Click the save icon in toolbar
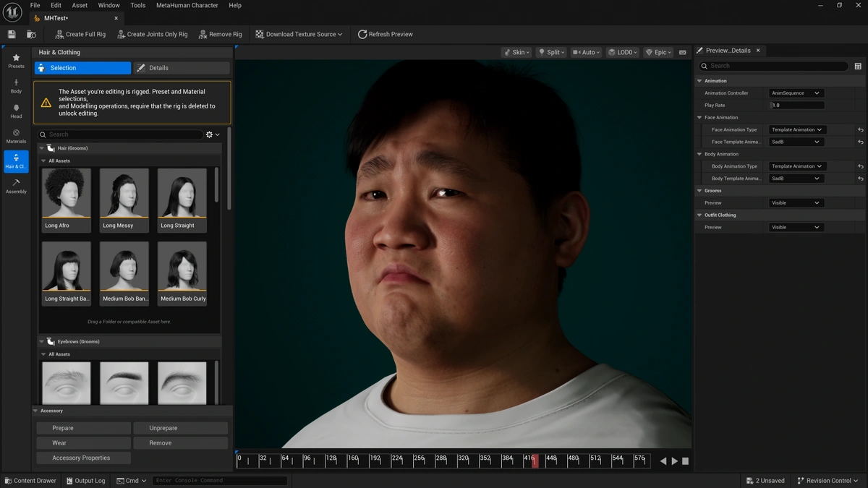This screenshot has width=868, height=488. point(12,34)
